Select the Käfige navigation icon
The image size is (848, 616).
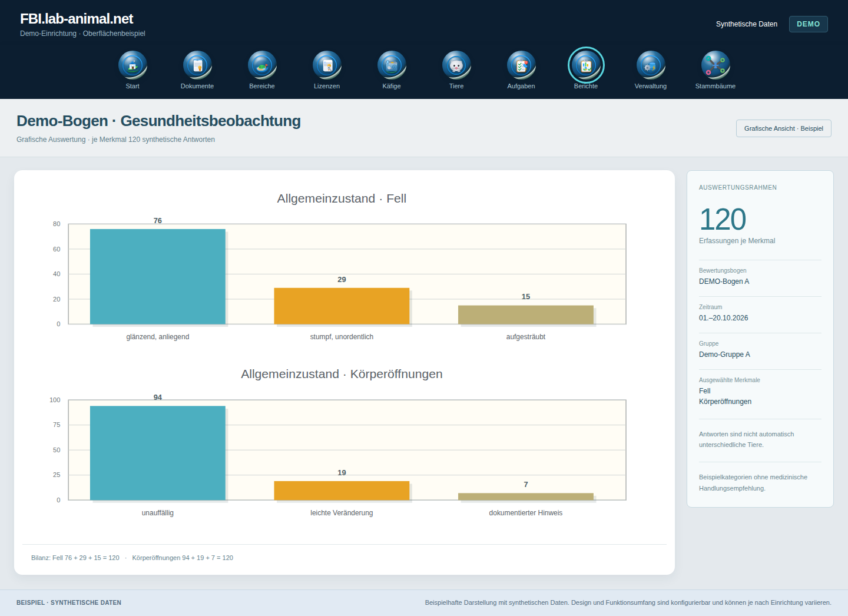click(x=392, y=65)
